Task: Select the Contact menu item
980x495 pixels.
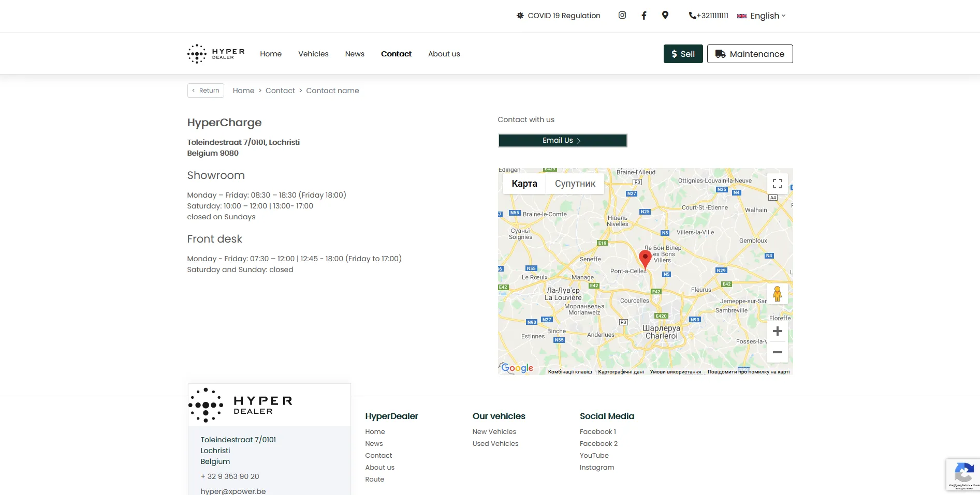Action: (x=396, y=54)
